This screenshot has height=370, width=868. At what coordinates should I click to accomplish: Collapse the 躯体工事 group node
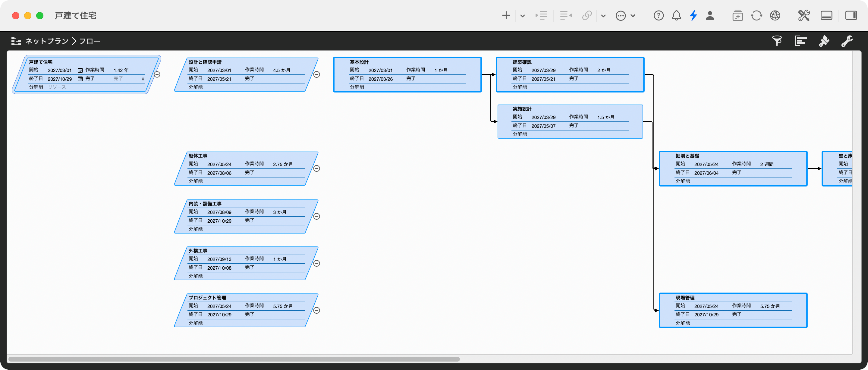317,168
